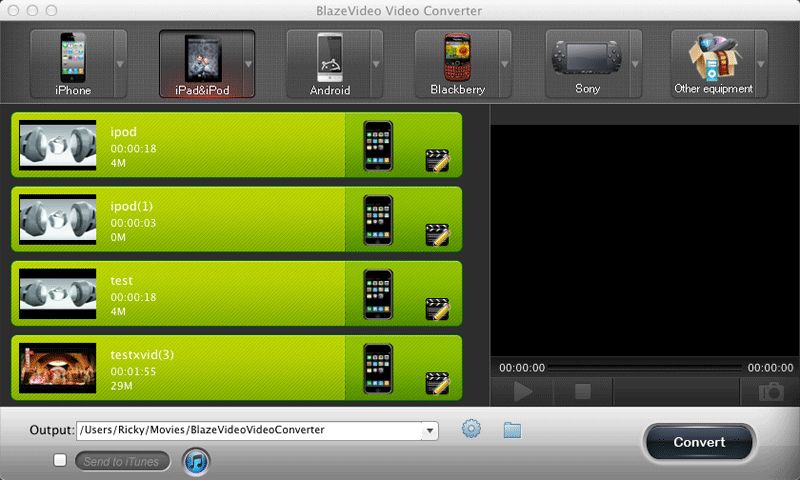Screen dimensions: 800x480
Task: Play the preview video
Action: tap(522, 392)
